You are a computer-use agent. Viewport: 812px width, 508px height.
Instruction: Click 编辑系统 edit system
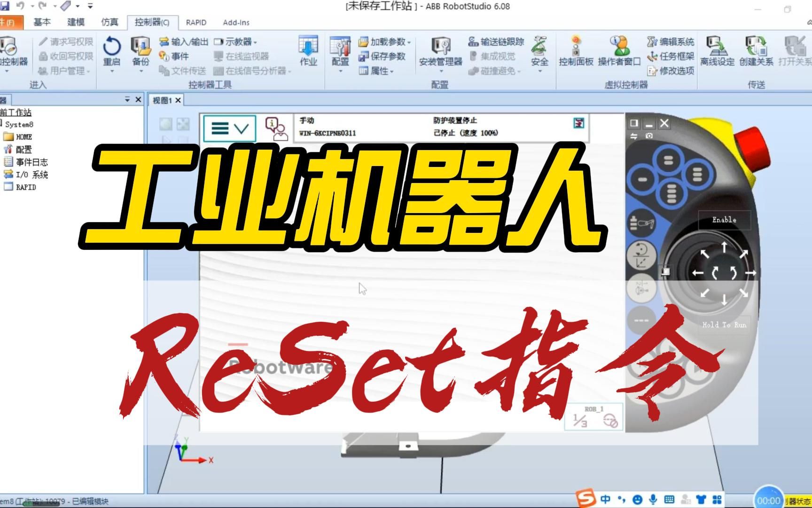(671, 42)
